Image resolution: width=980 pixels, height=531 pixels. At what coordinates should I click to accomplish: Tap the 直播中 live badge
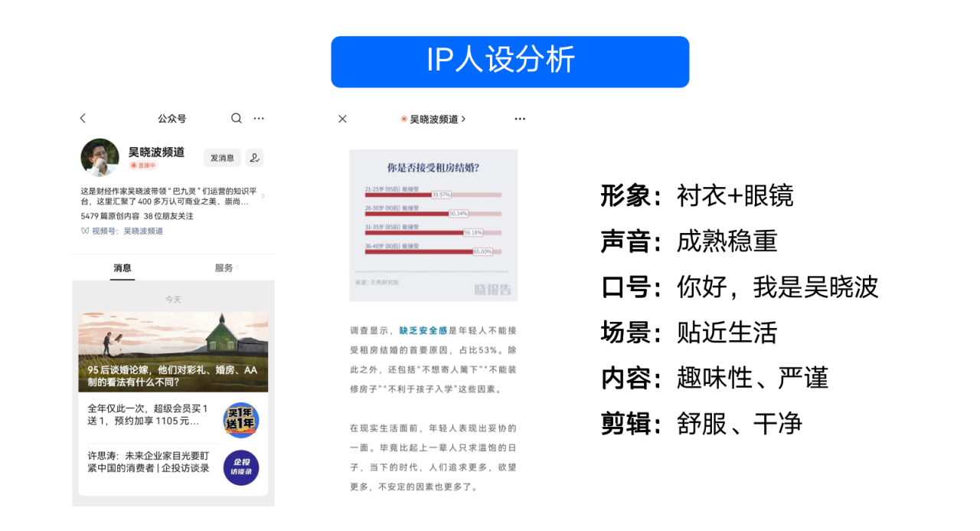pos(143,166)
